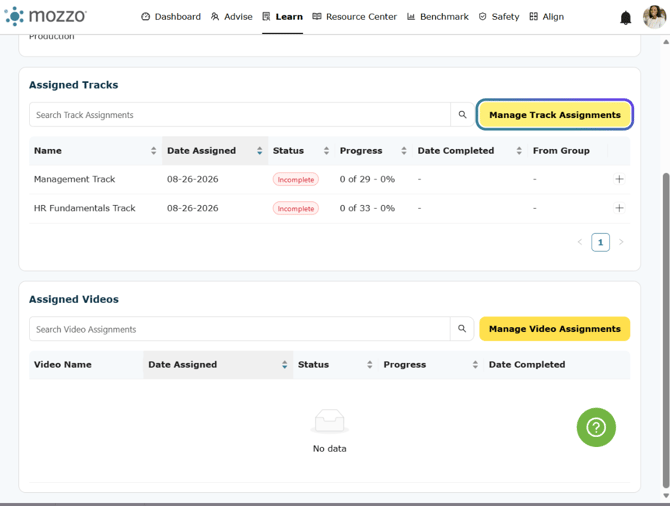Click the HR Fundamentals Track name
The image size is (670, 506).
coord(85,208)
